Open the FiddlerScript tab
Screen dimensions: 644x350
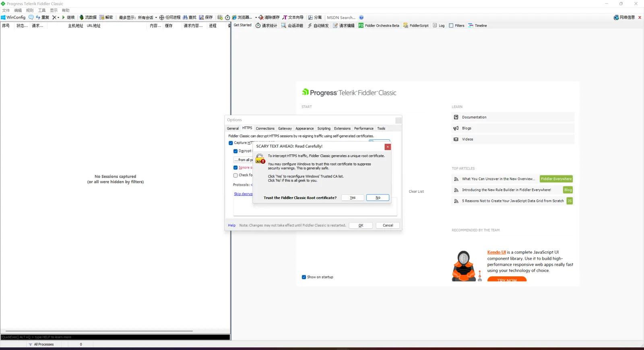coord(416,25)
